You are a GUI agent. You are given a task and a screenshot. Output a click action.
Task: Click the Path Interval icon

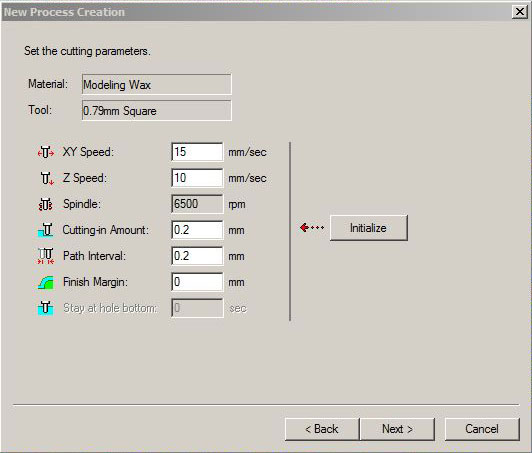click(46, 256)
